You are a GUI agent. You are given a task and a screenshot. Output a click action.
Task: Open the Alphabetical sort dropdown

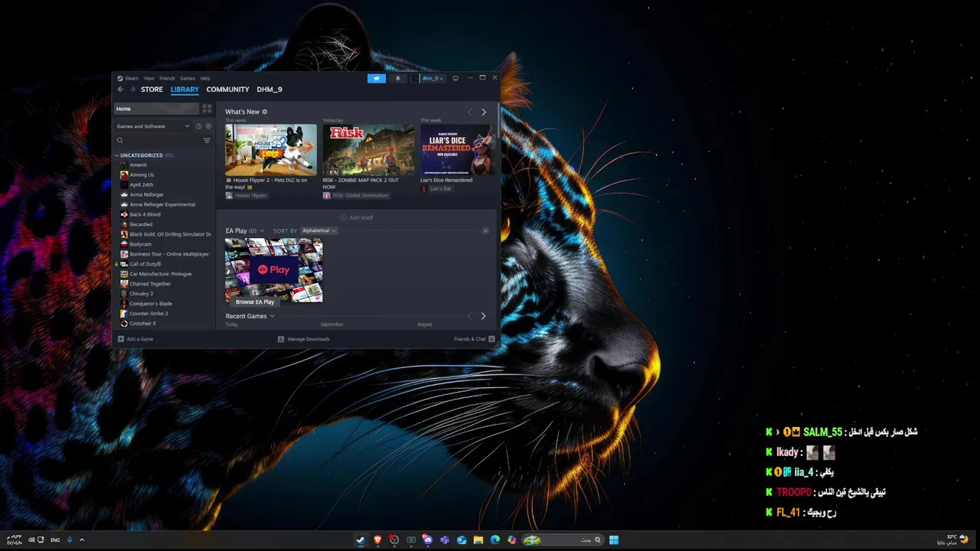click(x=318, y=230)
